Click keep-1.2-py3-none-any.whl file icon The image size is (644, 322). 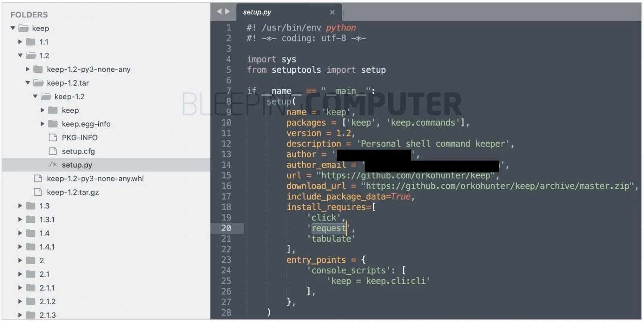[x=38, y=178]
